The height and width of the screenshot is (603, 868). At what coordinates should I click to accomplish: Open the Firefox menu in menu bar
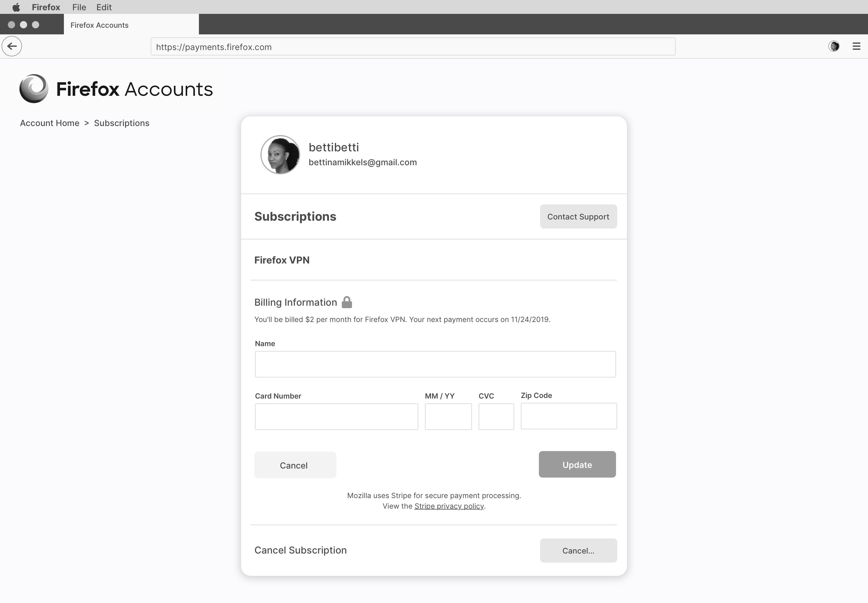click(46, 7)
